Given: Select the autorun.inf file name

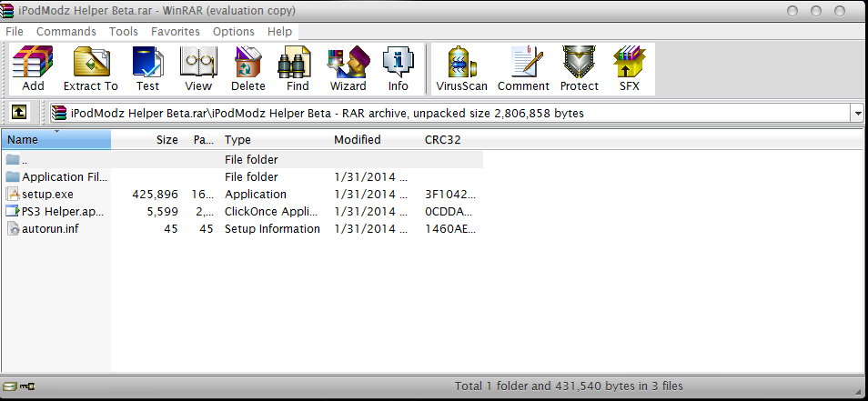Looking at the screenshot, I should click(50, 228).
